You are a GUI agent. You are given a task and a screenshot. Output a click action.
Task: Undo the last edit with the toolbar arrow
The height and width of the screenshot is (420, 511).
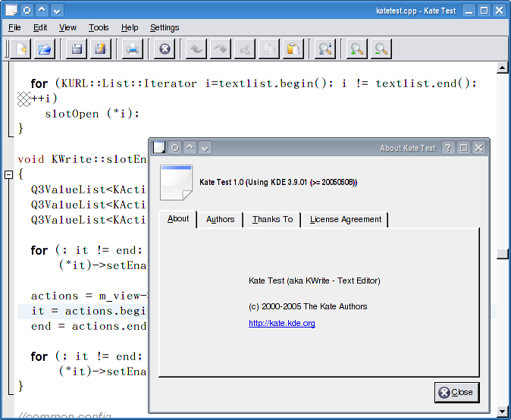[x=196, y=49]
